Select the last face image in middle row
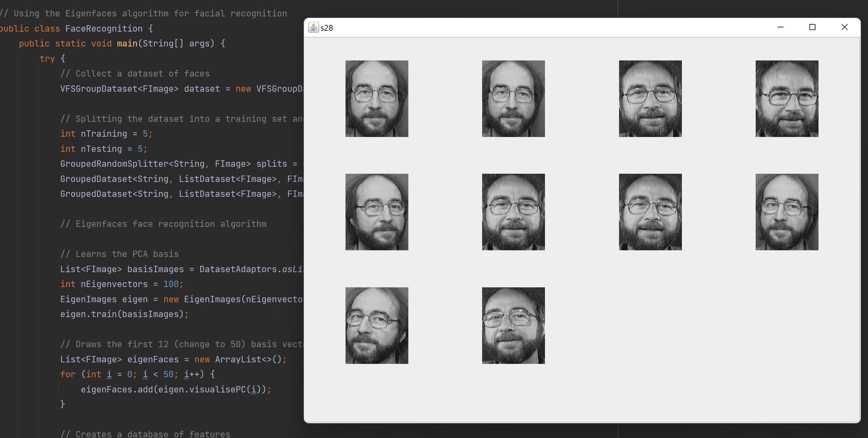This screenshot has height=438, width=868. [x=787, y=212]
